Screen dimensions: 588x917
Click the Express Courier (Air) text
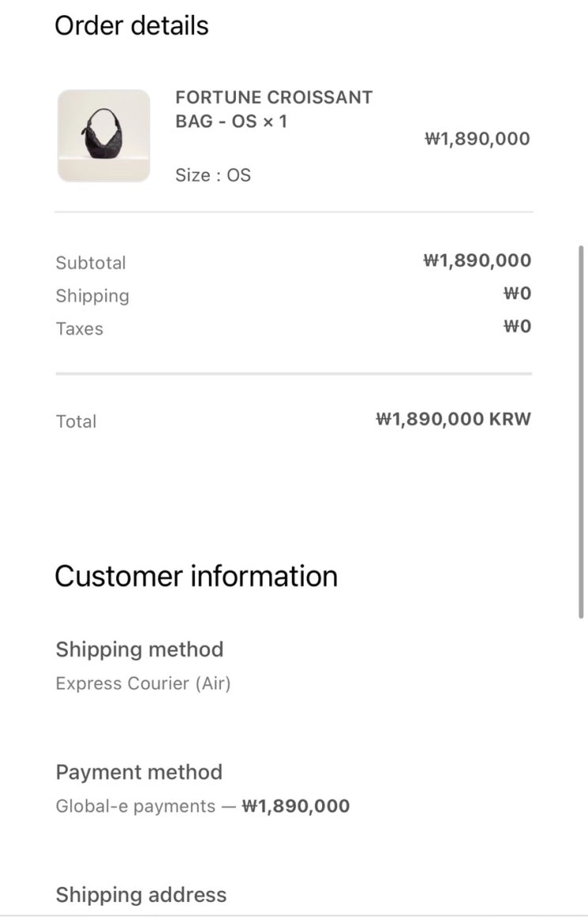(143, 683)
